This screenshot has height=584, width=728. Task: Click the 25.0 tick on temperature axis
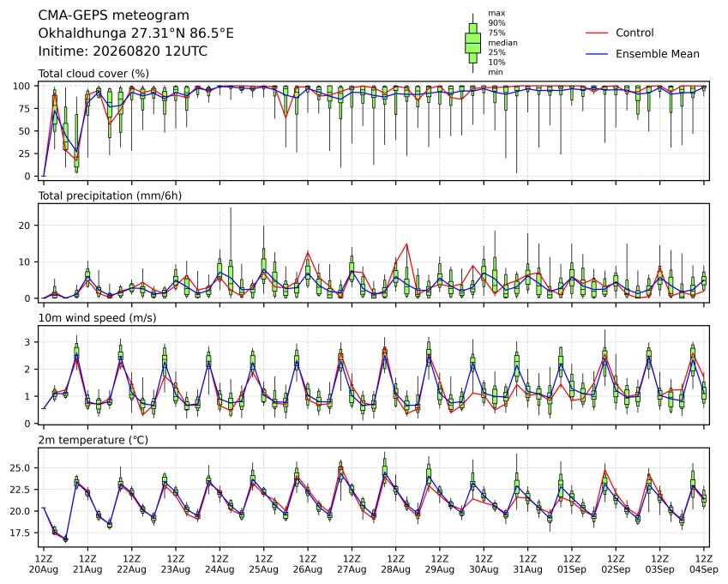click(x=20, y=468)
